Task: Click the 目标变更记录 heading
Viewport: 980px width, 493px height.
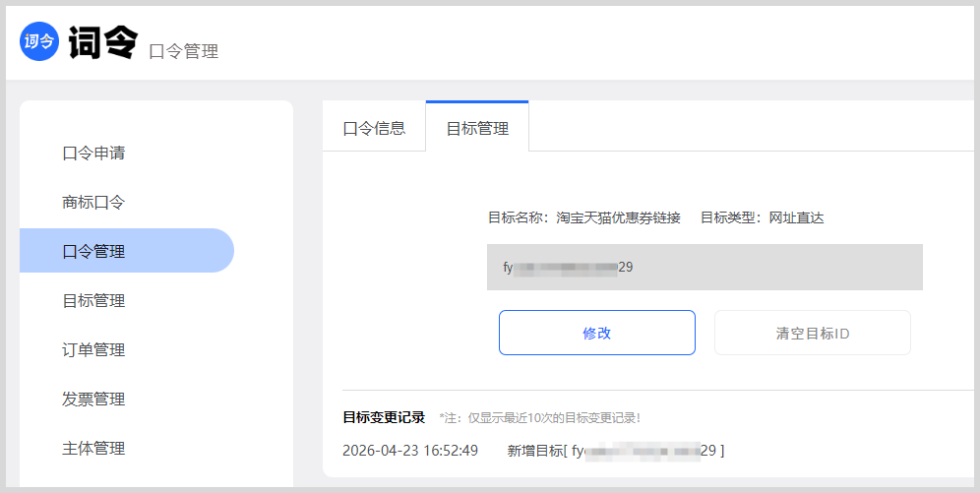Action: pyautogui.click(x=384, y=417)
